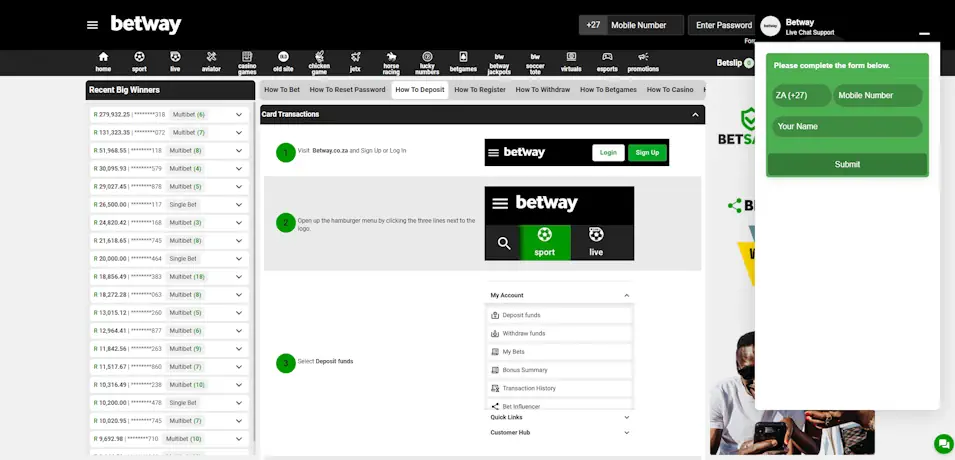Expand the R 24,820.42 Multibet (3) row
This screenshot has width=955, height=460.
[239, 222]
